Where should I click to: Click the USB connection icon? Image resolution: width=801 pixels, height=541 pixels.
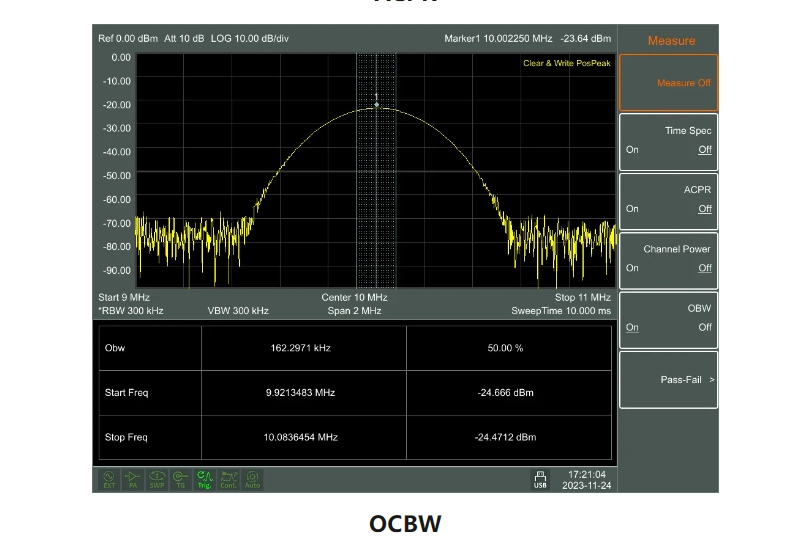[x=540, y=479]
